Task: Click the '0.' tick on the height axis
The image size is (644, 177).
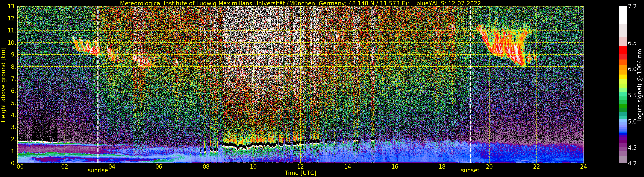Action: tap(14, 163)
